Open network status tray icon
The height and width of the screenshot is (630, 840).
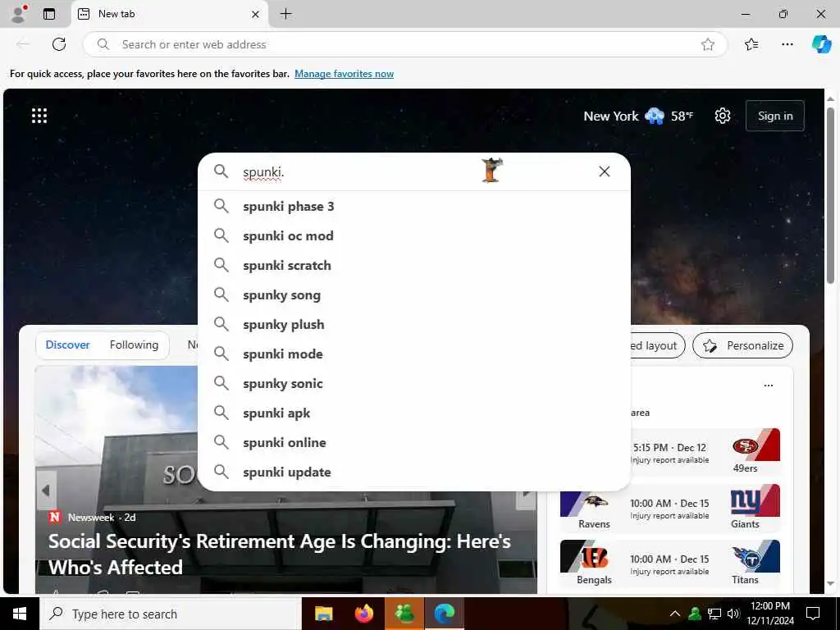coord(714,614)
